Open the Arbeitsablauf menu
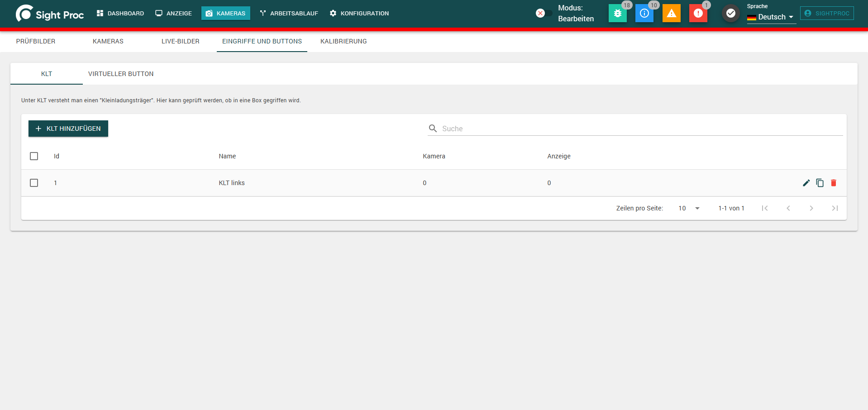The width and height of the screenshot is (868, 410). tap(289, 13)
